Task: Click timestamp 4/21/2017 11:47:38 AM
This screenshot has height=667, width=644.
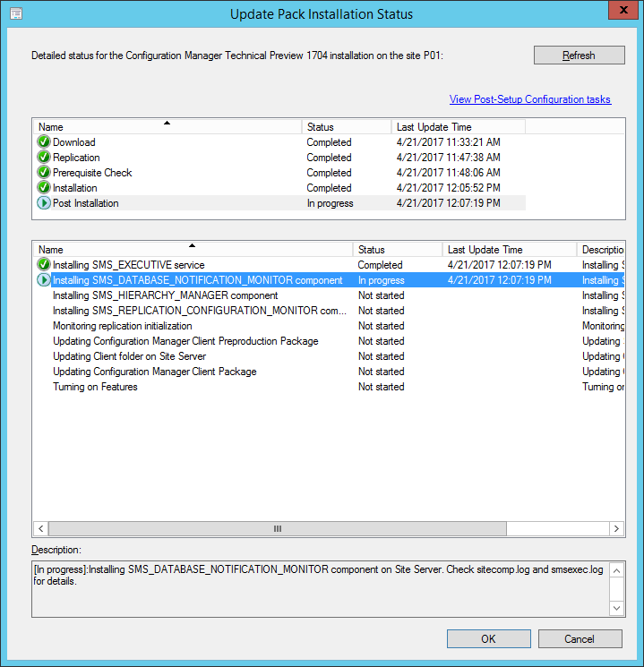Action: pyautogui.click(x=448, y=158)
